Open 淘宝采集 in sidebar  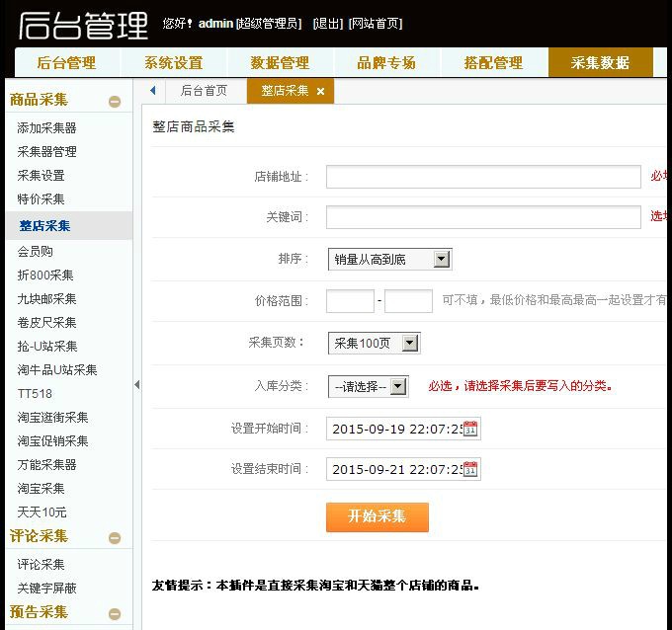click(41, 488)
